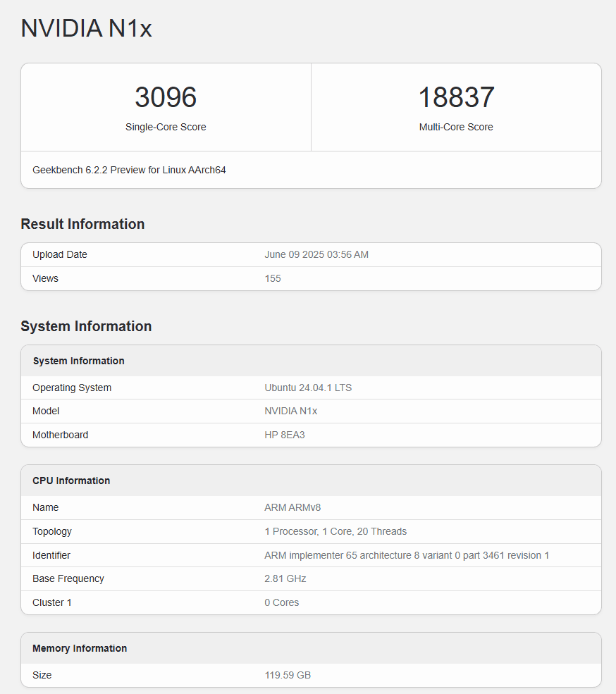Select 1 Processor, 1 Core, 20 Threads
Viewport: 616px width, 694px height.
(335, 531)
